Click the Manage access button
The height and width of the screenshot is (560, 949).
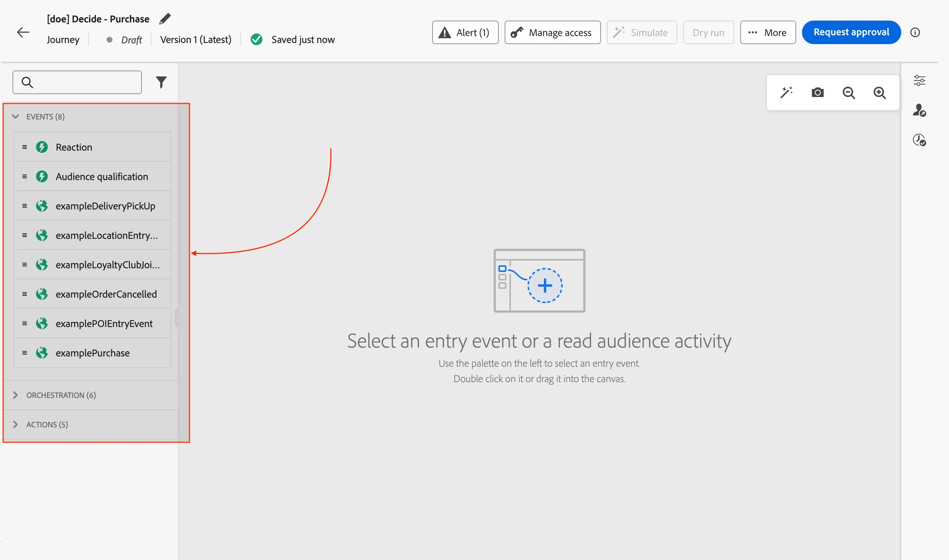552,32
